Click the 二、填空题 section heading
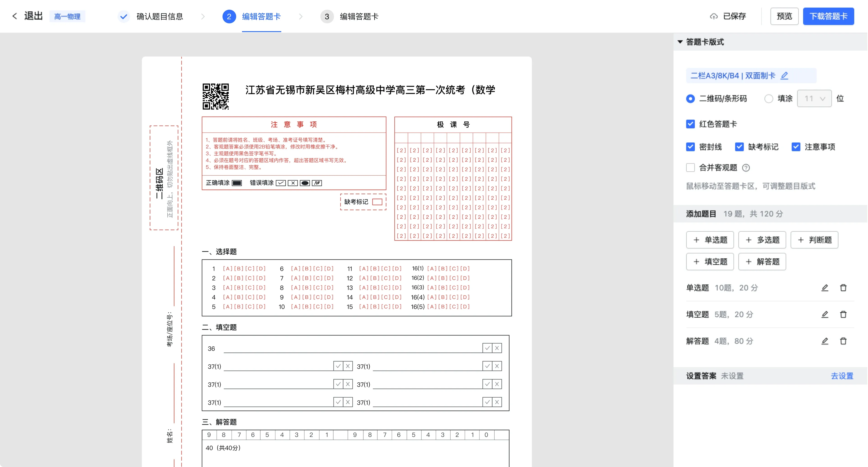The width and height of the screenshot is (868, 467). [x=219, y=327]
